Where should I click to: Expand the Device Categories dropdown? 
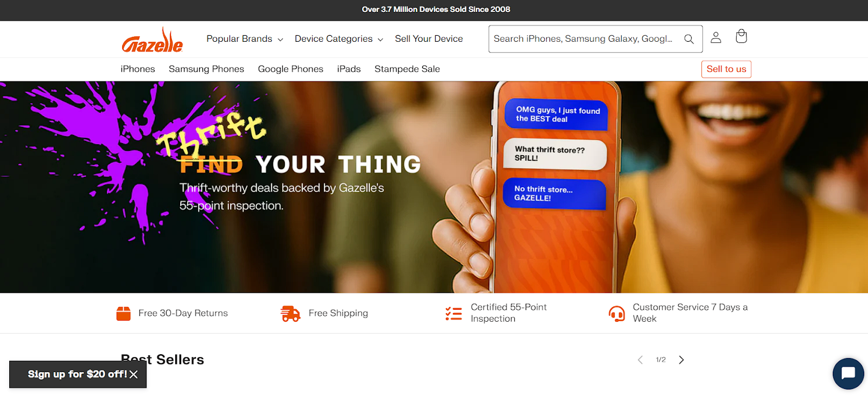[339, 39]
